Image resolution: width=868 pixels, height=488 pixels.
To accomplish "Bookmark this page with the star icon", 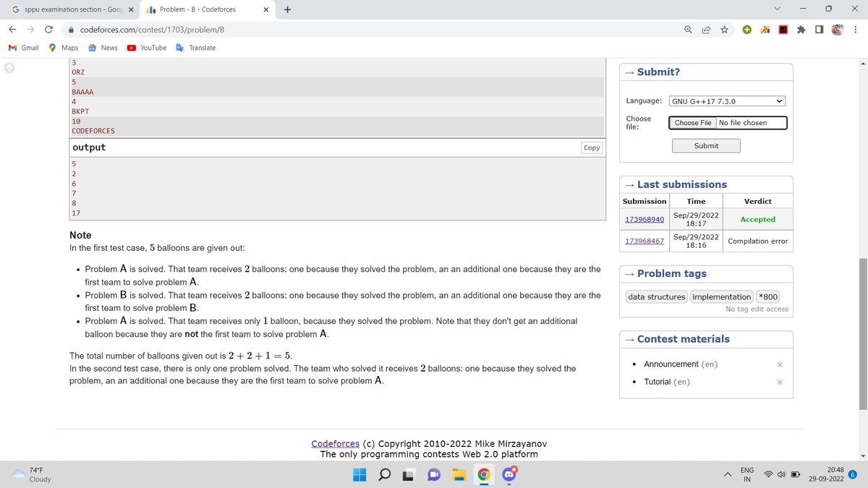I will [724, 30].
